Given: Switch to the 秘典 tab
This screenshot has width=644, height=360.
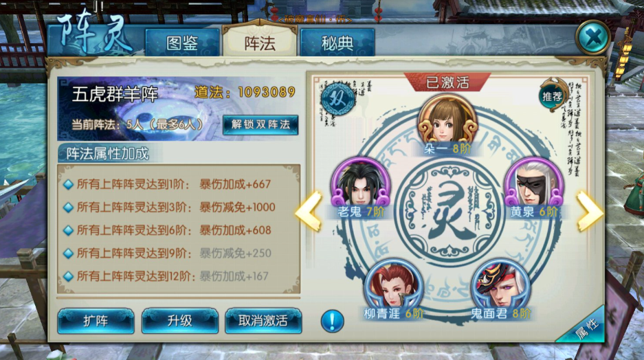Looking at the screenshot, I should 337,43.
